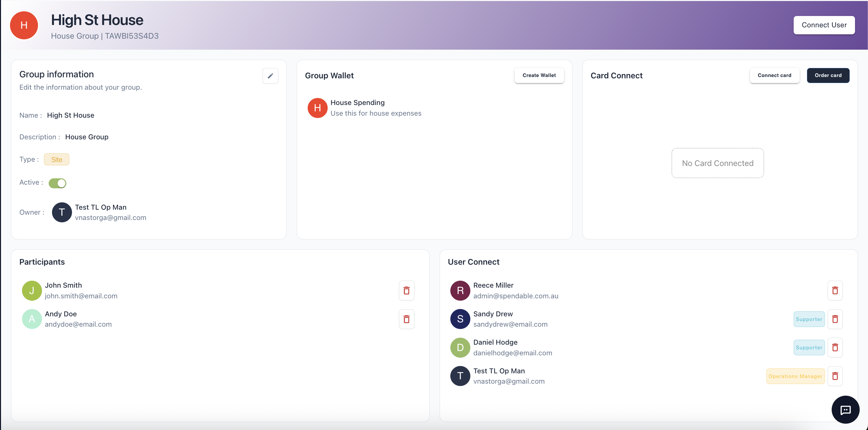Click the Operations Manager badge
The height and width of the screenshot is (430, 868).
(x=795, y=376)
